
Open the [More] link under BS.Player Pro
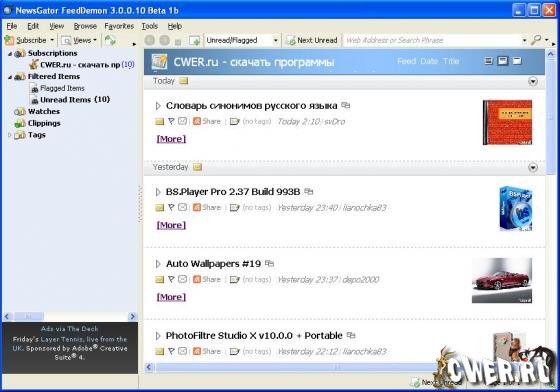[x=171, y=225]
